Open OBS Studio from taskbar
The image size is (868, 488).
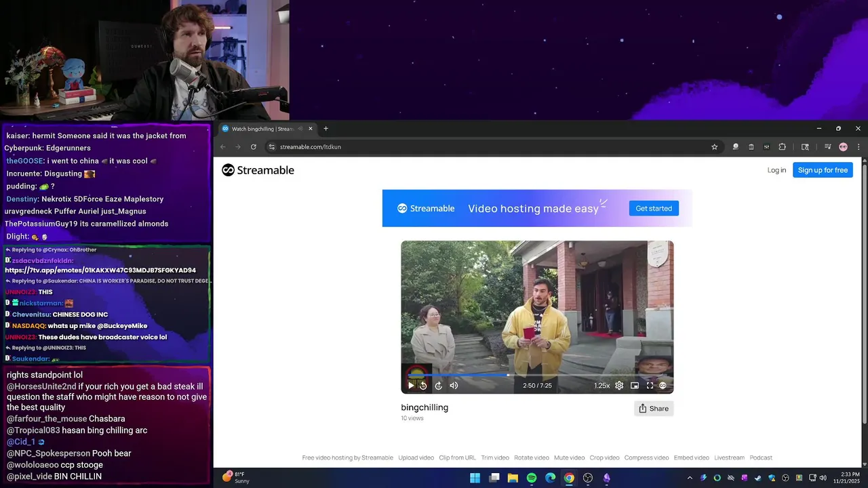pos(588,478)
